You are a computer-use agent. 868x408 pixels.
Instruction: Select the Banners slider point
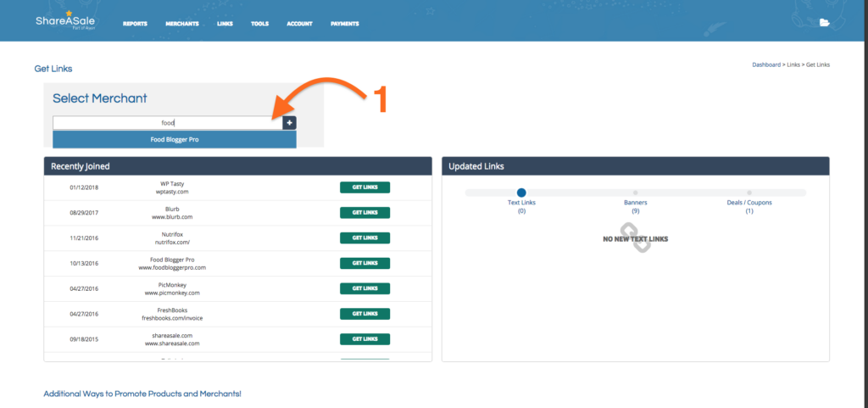point(636,193)
